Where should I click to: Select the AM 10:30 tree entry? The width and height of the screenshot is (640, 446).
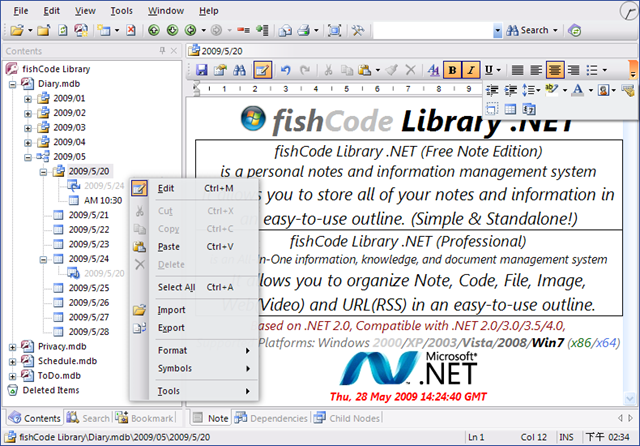point(103,201)
